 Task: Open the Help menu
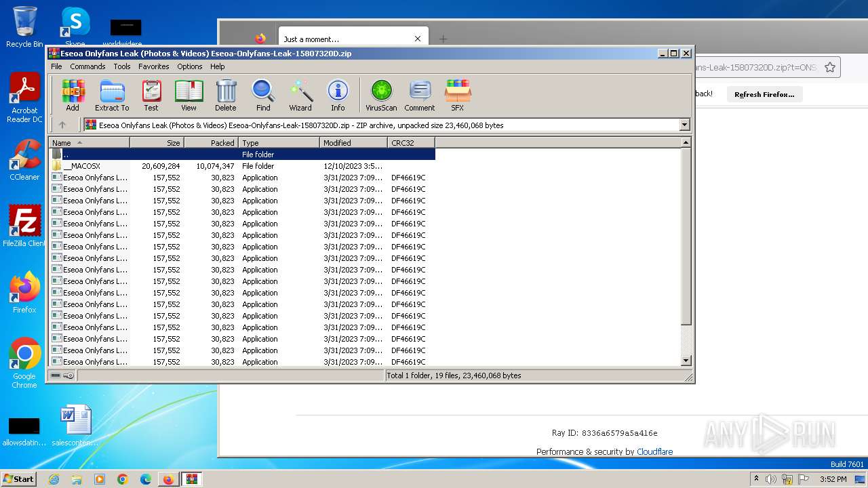tap(217, 66)
